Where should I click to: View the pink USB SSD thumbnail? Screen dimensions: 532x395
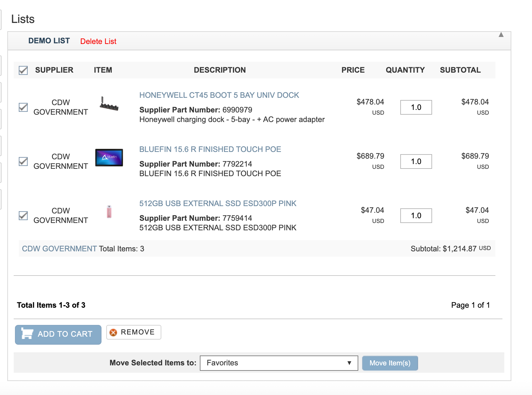pyautogui.click(x=109, y=212)
